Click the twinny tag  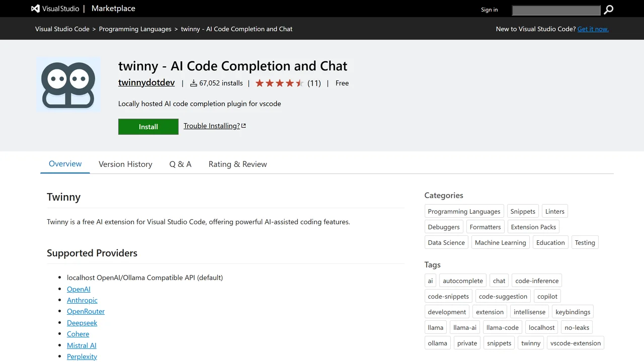point(531,343)
